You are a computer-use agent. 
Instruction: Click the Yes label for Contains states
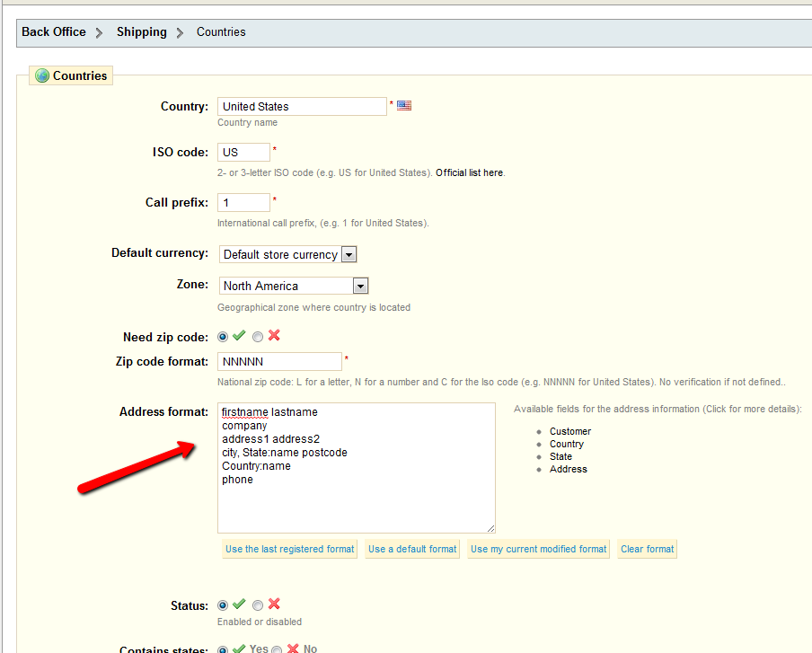tap(259, 649)
